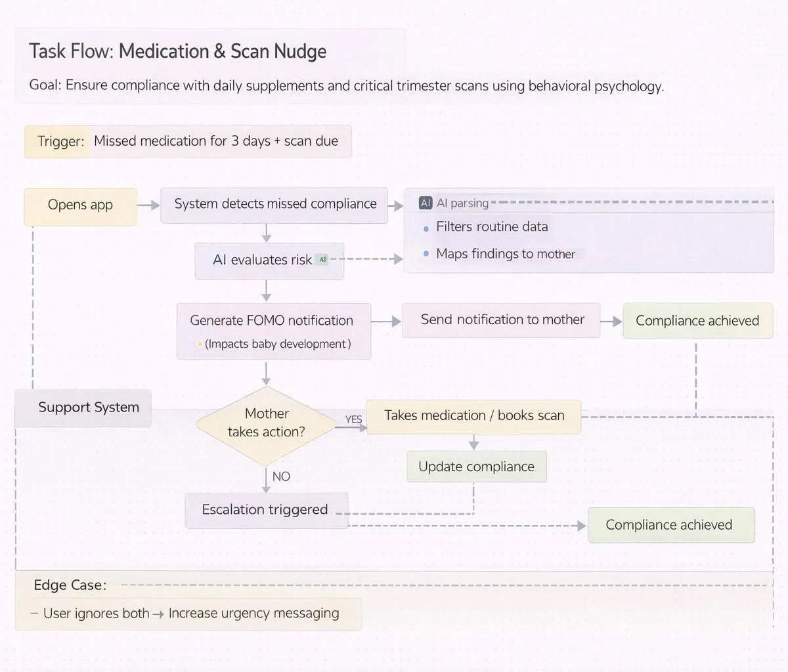The image size is (788, 672).
Task: Click the YES branch label
Action: pos(353,419)
